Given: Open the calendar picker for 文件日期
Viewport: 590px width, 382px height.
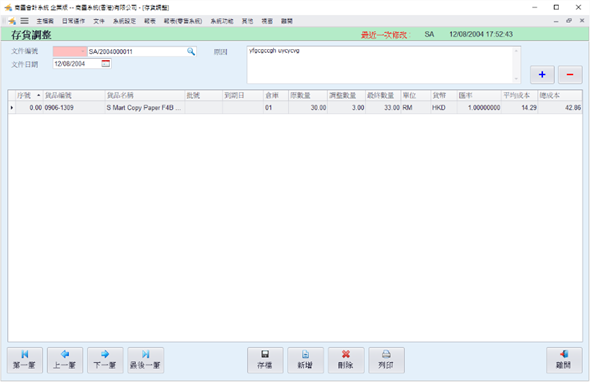Looking at the screenshot, I should 106,64.
